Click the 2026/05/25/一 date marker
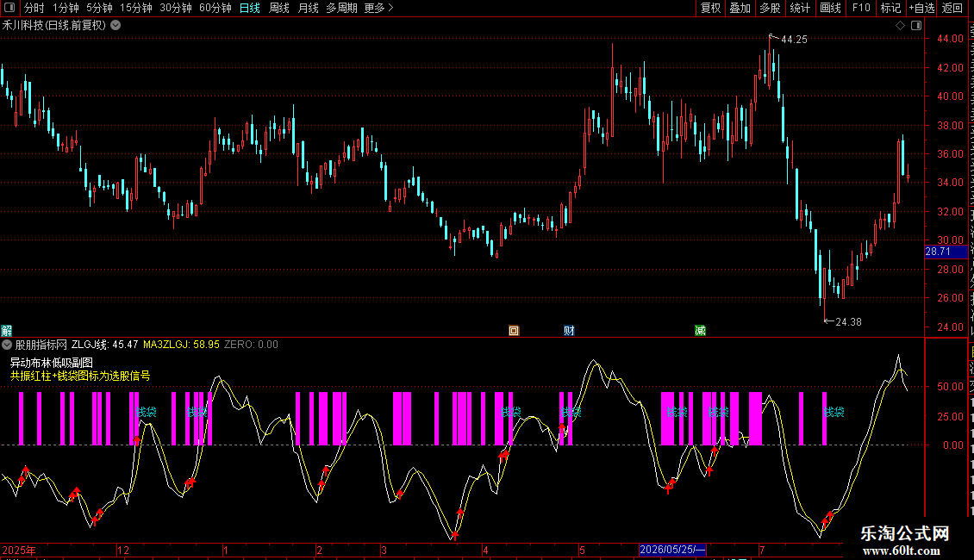 click(x=672, y=550)
